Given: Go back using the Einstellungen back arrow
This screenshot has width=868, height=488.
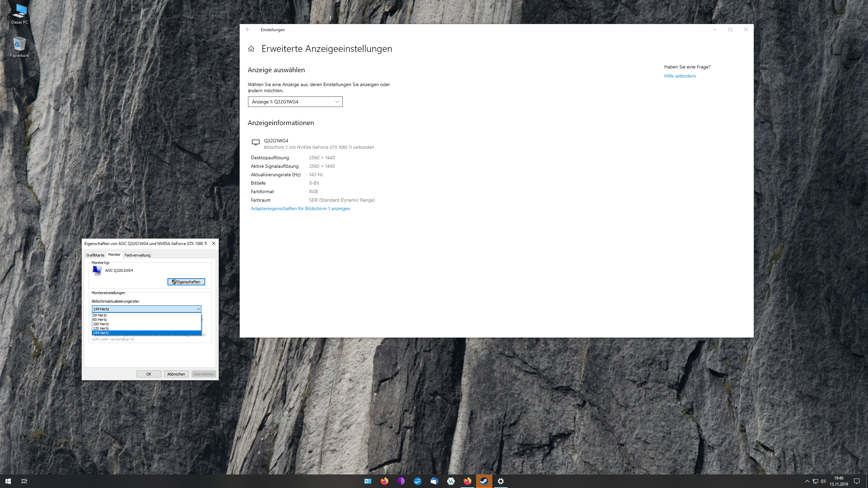Looking at the screenshot, I should [248, 29].
